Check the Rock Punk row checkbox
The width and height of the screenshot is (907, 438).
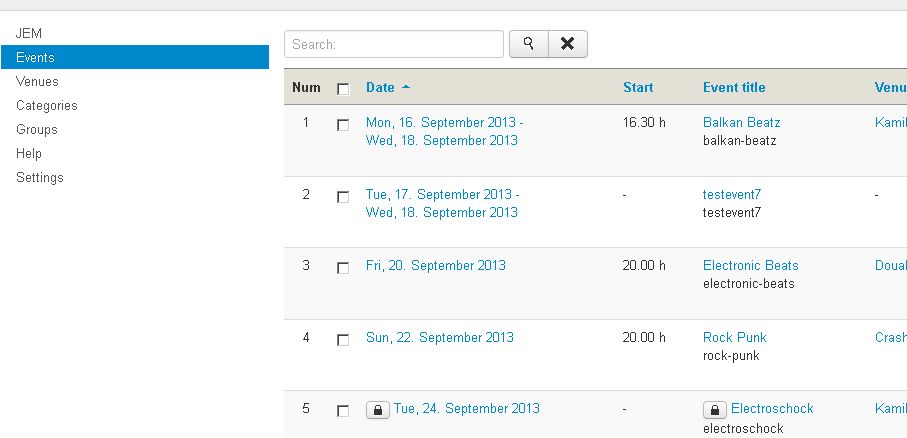click(343, 340)
